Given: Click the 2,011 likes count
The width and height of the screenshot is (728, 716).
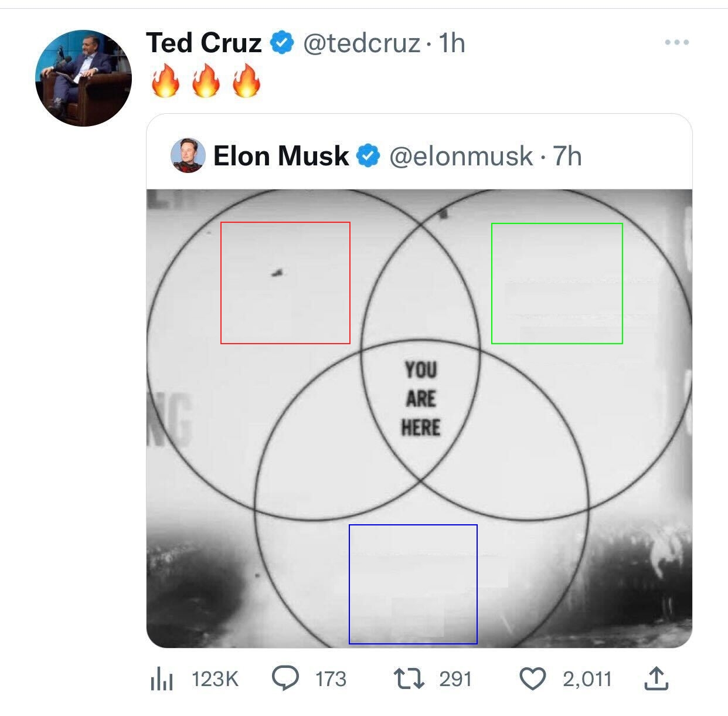Looking at the screenshot, I should coord(587,679).
